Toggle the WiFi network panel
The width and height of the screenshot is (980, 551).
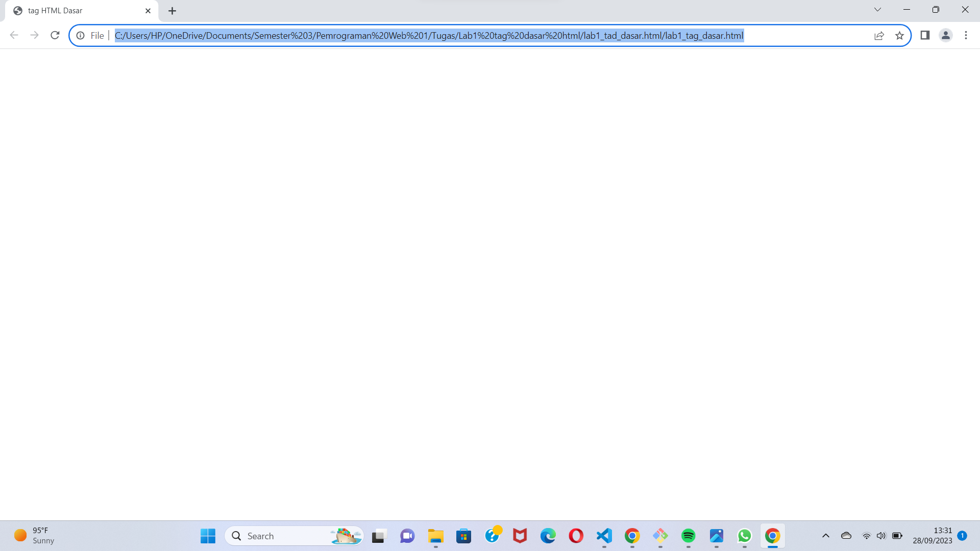coord(866,536)
